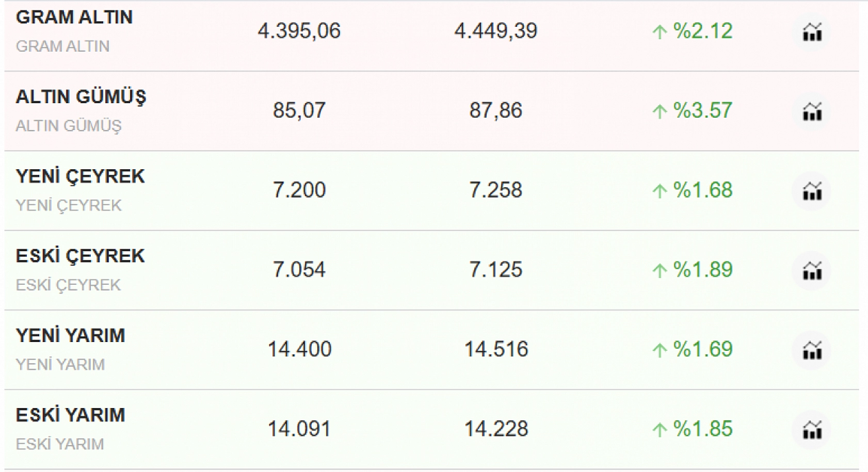868x472 pixels.
Task: Select the ESKİ YARIM row title
Action: pyautogui.click(x=70, y=415)
